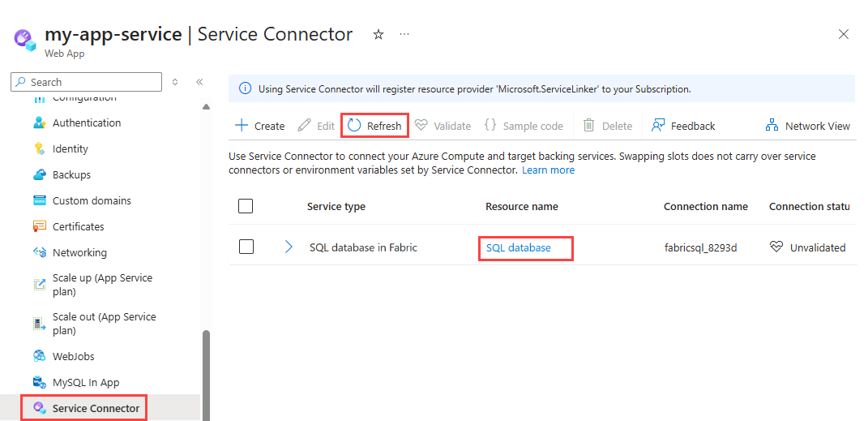
Task: Open Networking in sidebar
Action: (x=79, y=252)
